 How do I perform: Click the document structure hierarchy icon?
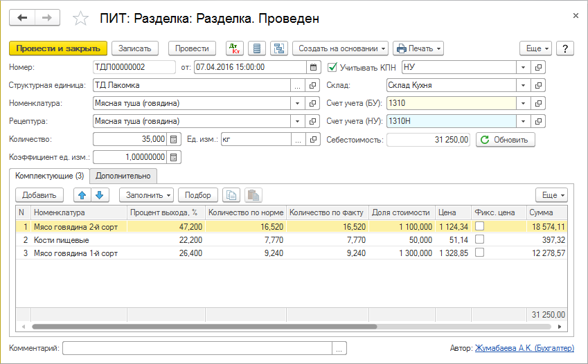tap(279, 48)
